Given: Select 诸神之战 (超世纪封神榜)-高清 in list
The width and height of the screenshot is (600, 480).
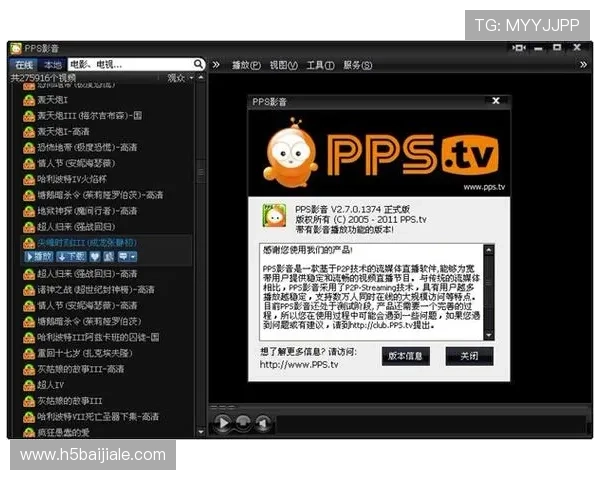Looking at the screenshot, I should tap(96, 290).
